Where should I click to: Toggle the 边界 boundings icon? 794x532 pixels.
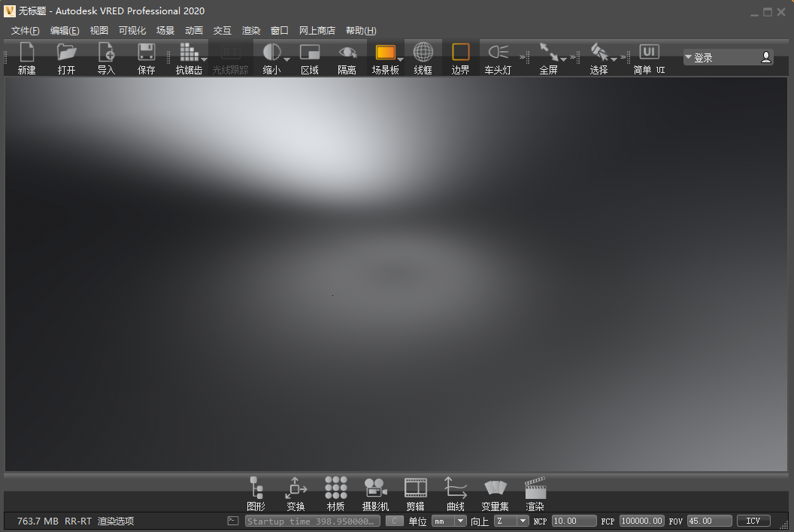(x=460, y=52)
